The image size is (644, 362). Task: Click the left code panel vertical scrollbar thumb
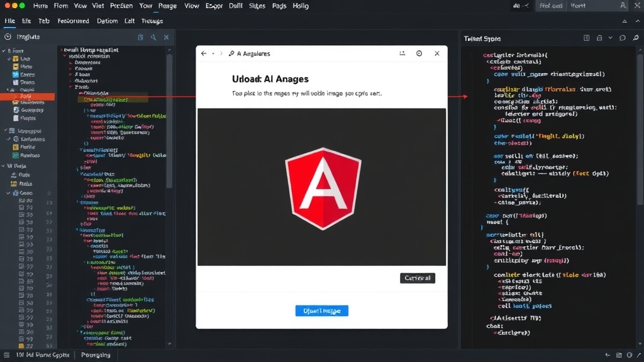(x=169, y=121)
